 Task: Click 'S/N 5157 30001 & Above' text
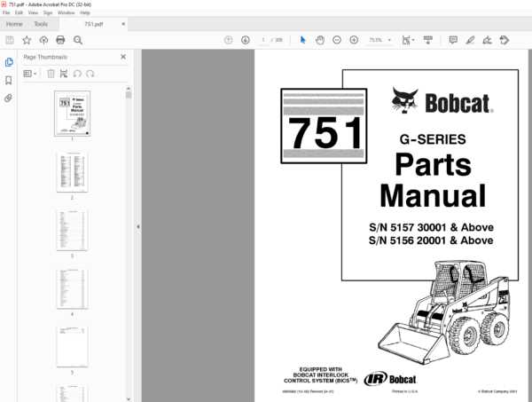click(x=431, y=227)
